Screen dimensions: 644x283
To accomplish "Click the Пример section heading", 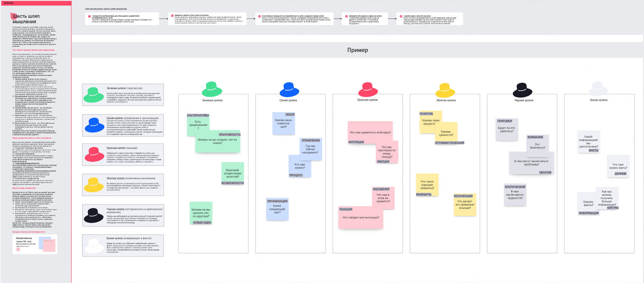I will coord(357,50).
